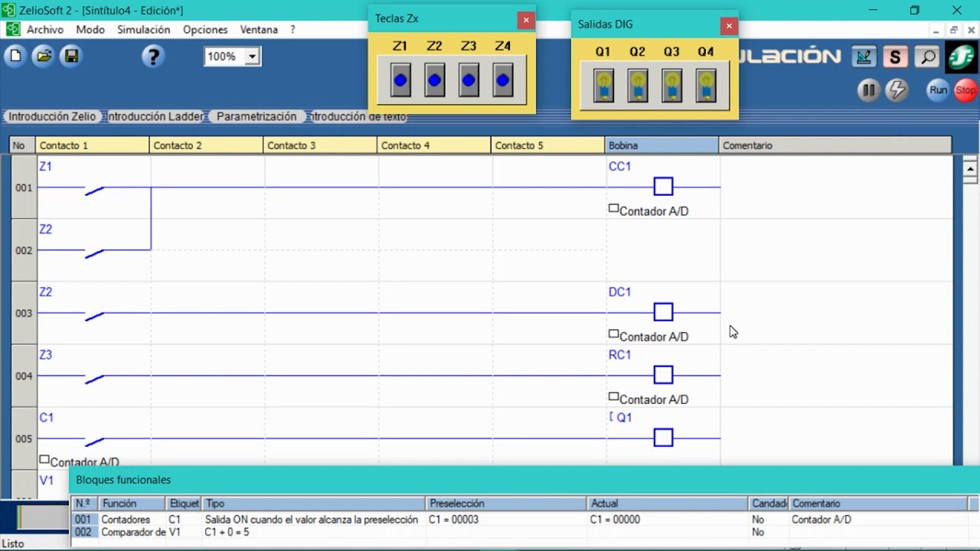Select the DC1 coil on line 003
980x551 pixels.
663,312
